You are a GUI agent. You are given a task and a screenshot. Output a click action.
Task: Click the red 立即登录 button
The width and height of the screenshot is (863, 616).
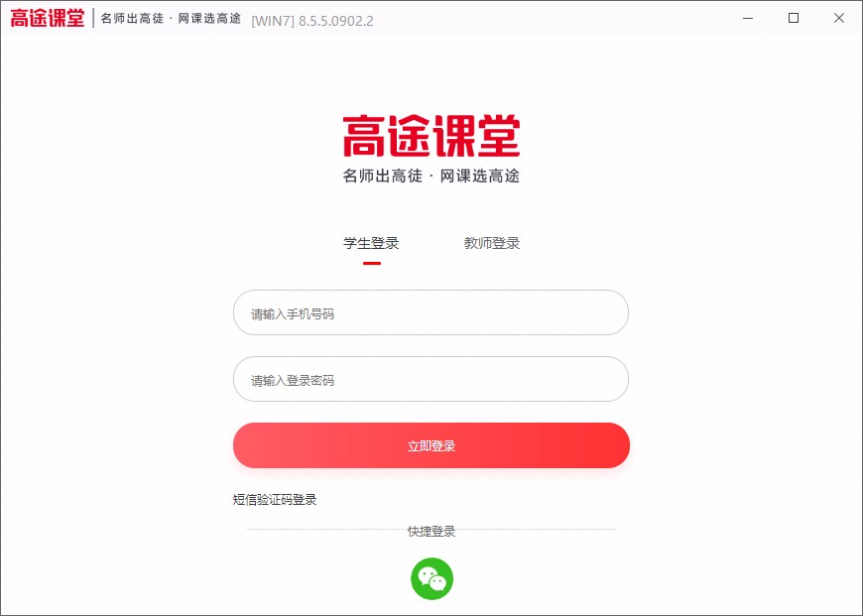click(431, 445)
